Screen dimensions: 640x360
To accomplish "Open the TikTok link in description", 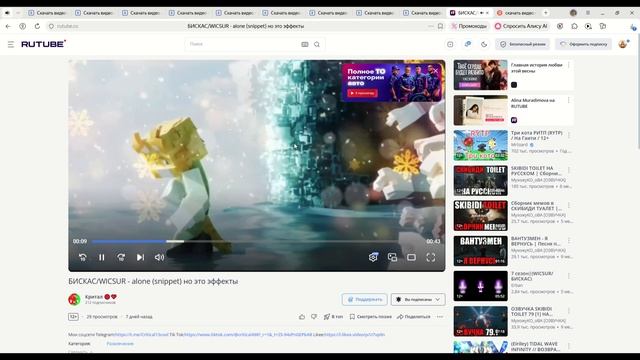I will (x=248, y=335).
